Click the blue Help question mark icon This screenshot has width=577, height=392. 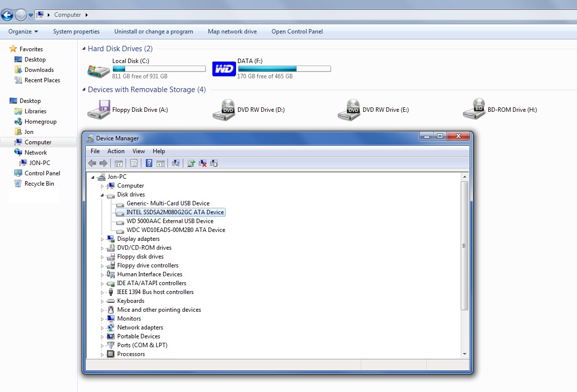click(149, 163)
